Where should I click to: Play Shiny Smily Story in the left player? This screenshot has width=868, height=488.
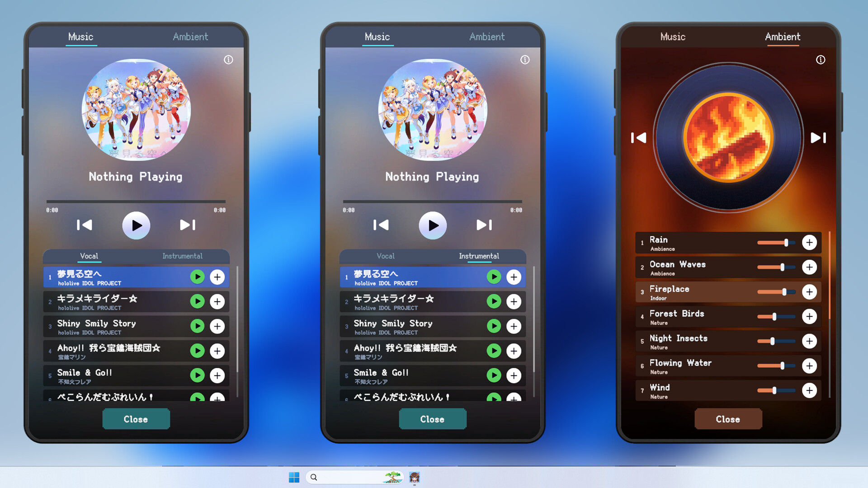tap(197, 326)
